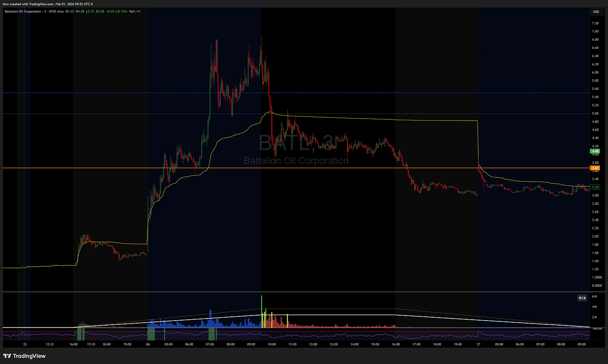Click the N/A label in volume pane
The height and width of the screenshot is (364, 608).
click(582, 298)
